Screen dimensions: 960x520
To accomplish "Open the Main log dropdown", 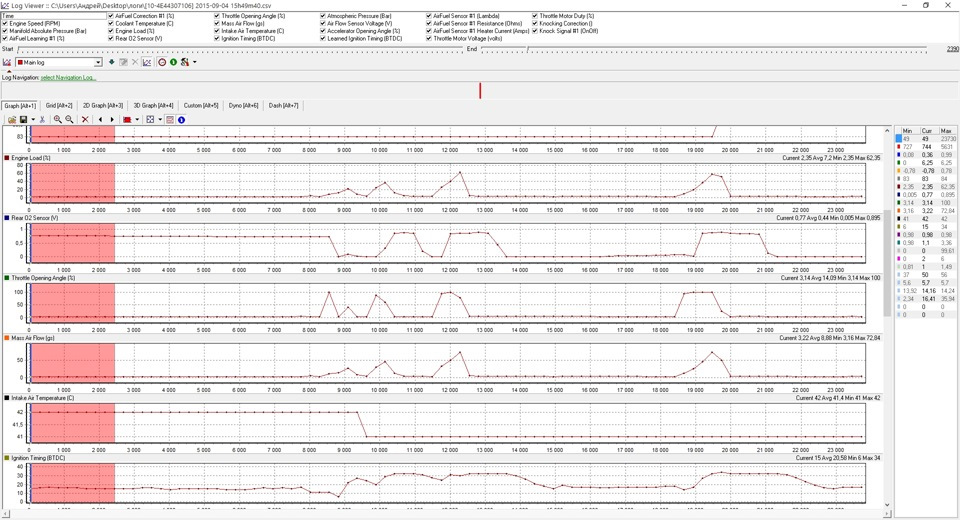I will (x=97, y=62).
